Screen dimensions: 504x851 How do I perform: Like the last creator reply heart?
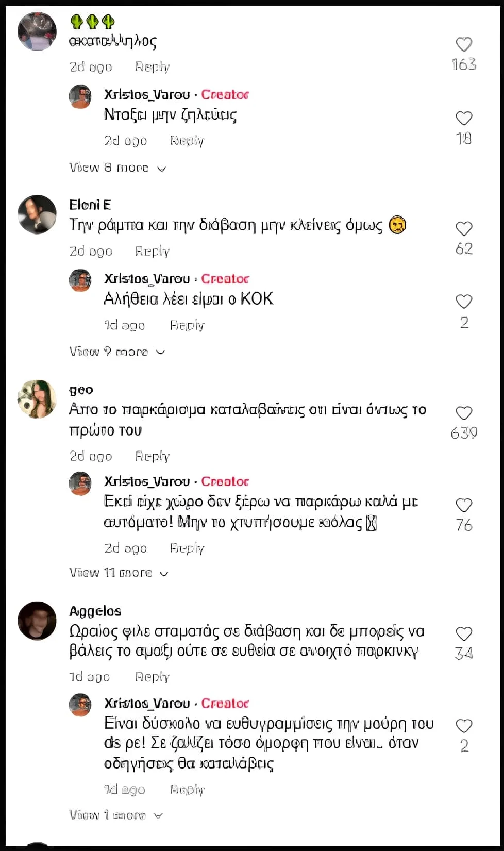click(464, 726)
